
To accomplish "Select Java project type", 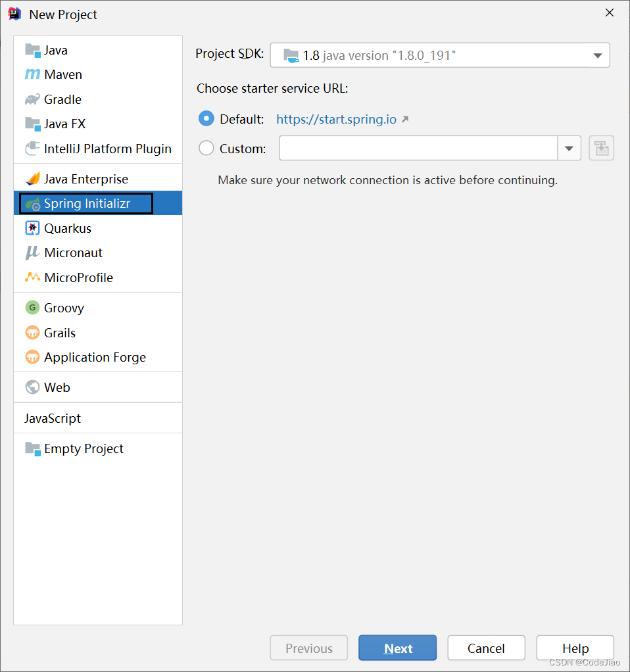I will (x=98, y=51).
